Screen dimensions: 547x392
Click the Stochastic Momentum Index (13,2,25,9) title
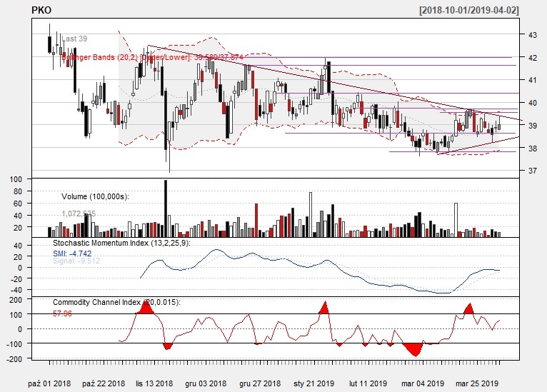click(x=121, y=243)
